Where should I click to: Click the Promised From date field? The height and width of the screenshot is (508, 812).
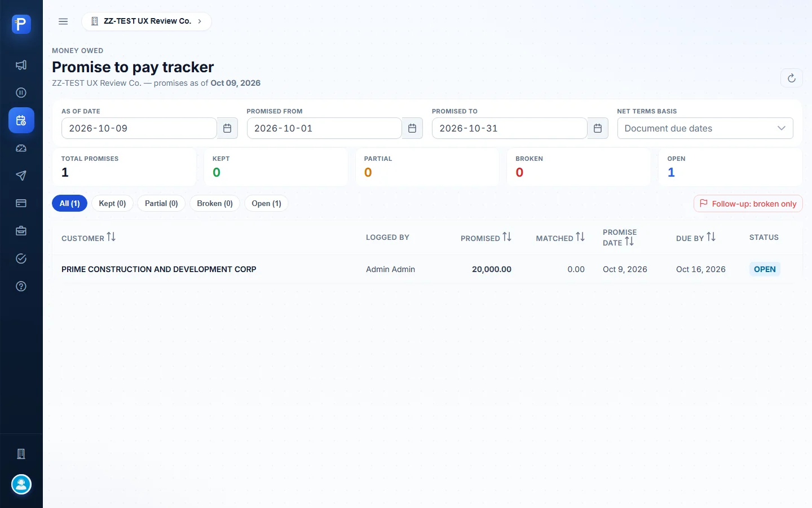[x=324, y=128]
